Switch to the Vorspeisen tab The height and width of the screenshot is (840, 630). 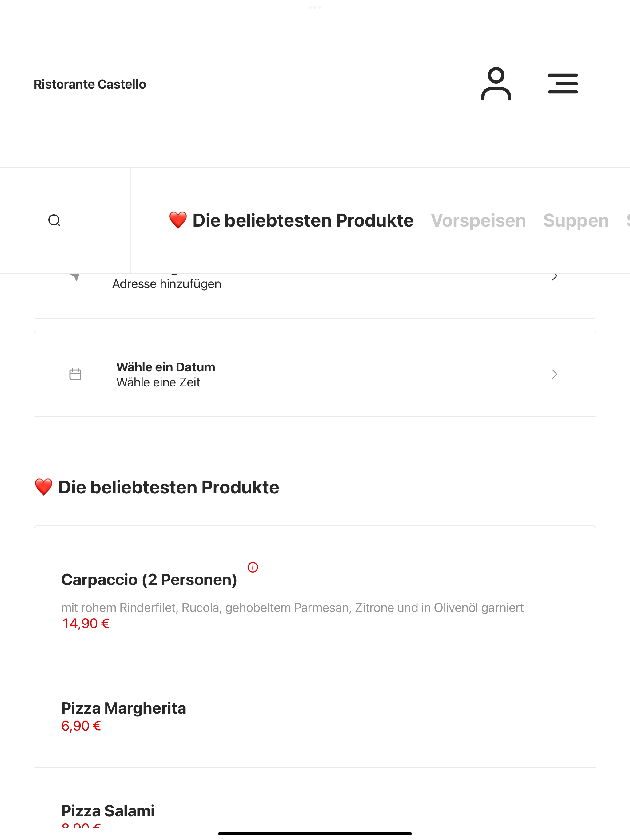click(x=478, y=220)
